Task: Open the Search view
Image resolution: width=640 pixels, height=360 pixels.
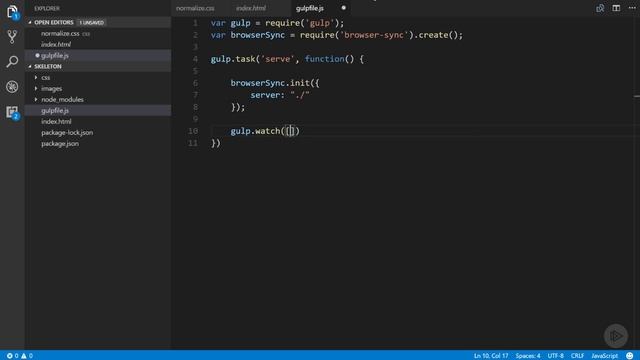Action: coord(12,62)
